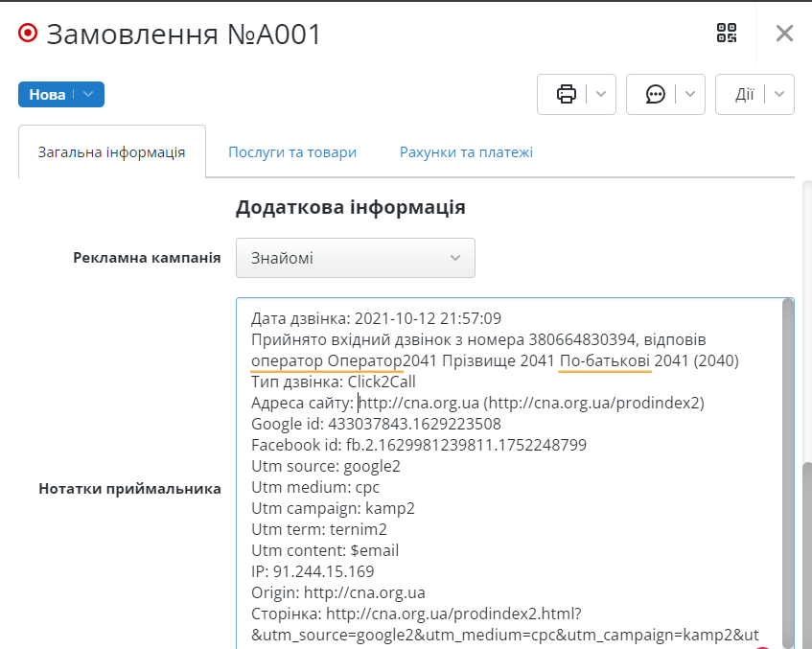The image size is (812, 649).
Task: Open the QR code for this order
Action: coord(727,34)
